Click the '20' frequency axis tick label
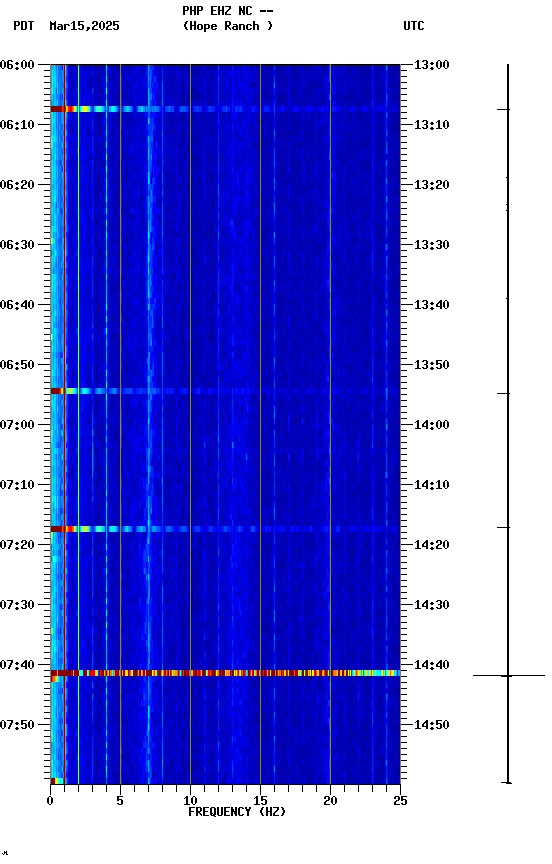552x864 pixels. pos(330,802)
